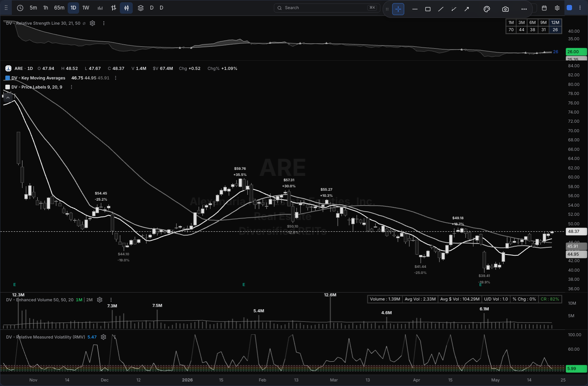Click the 5.99 green RMV value label

click(x=576, y=369)
